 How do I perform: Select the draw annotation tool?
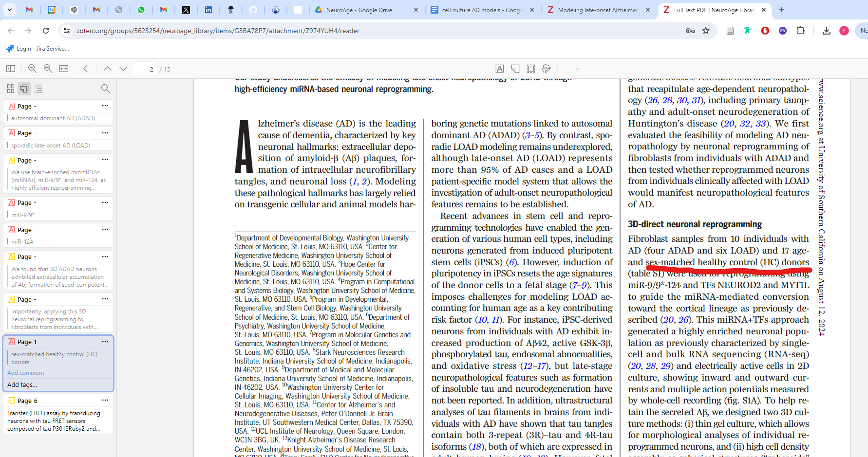pos(547,69)
